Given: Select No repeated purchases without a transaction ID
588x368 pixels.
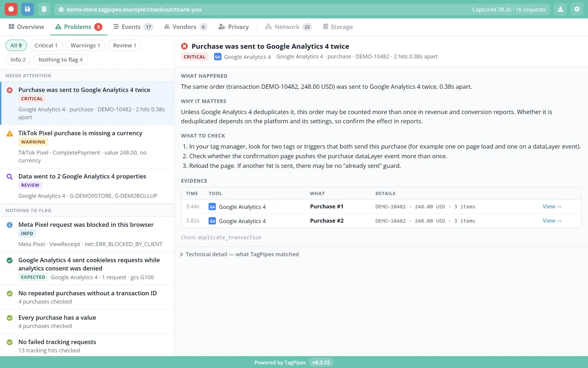Looking at the screenshot, I should pos(87,297).
